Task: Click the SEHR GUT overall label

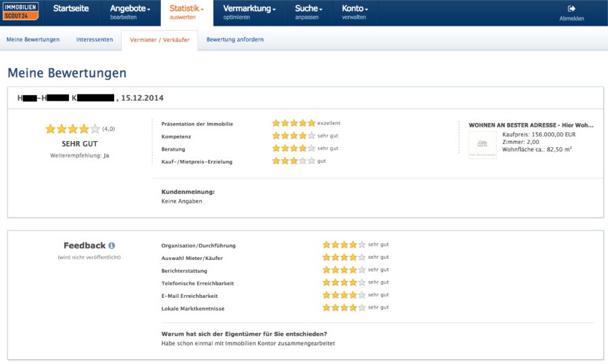Action: [80, 144]
